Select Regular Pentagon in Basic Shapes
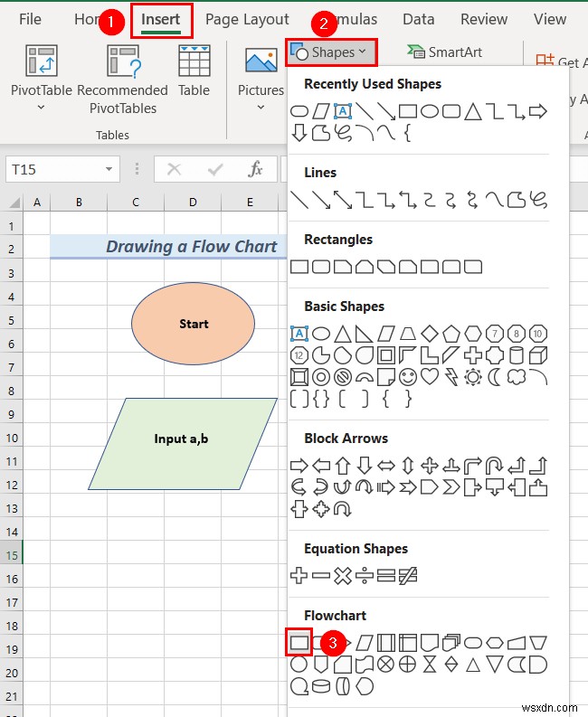This screenshot has height=717, width=588. coord(451,334)
